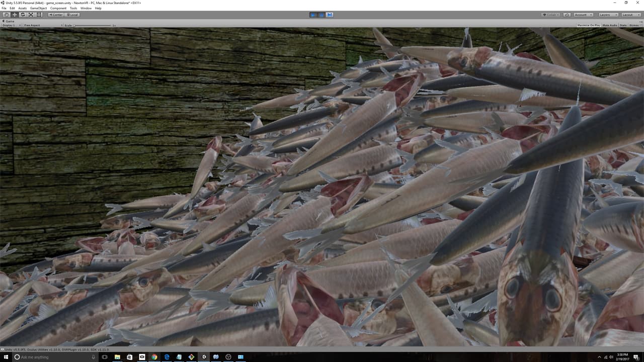Open the File menu
Screen dimensions: 644x362
[x=4, y=8]
